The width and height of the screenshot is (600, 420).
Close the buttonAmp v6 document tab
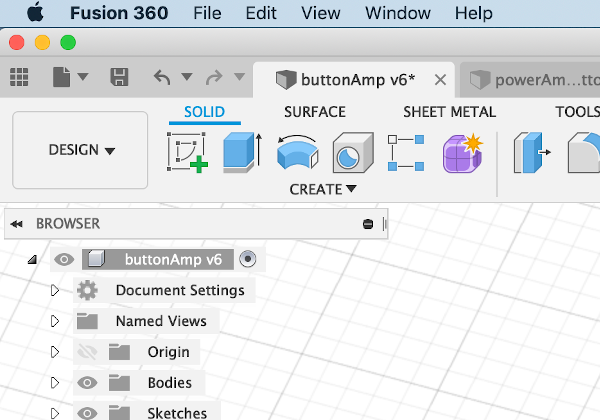(439, 79)
